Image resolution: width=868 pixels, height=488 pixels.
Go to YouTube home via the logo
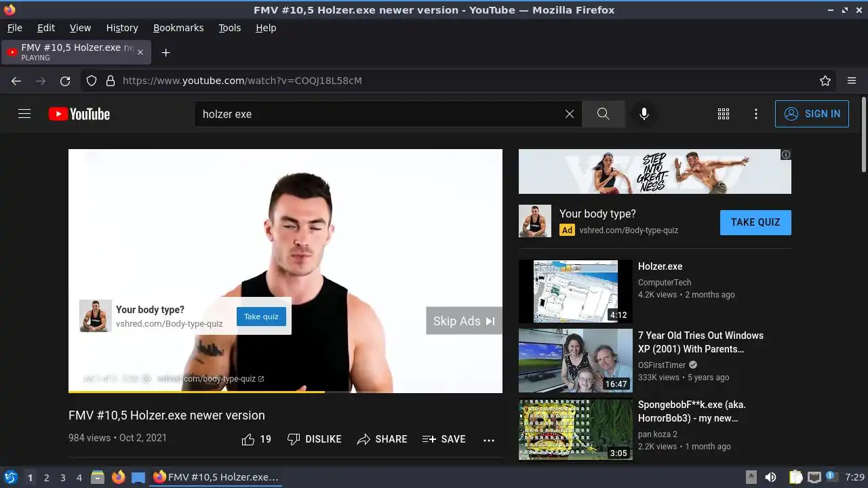[x=79, y=114]
